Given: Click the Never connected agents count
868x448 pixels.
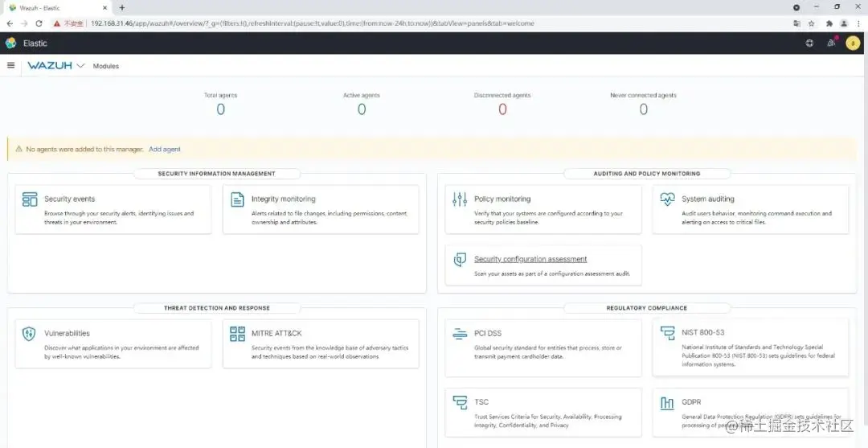Looking at the screenshot, I should [x=643, y=109].
